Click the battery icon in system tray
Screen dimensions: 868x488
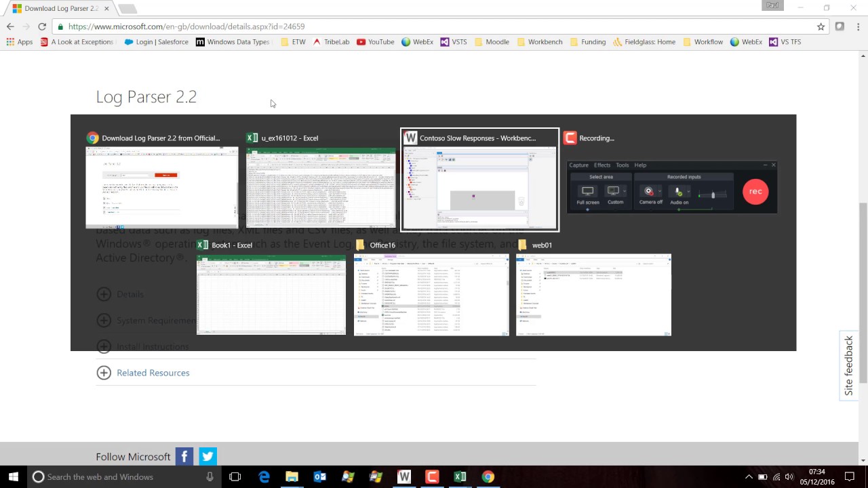762,476
